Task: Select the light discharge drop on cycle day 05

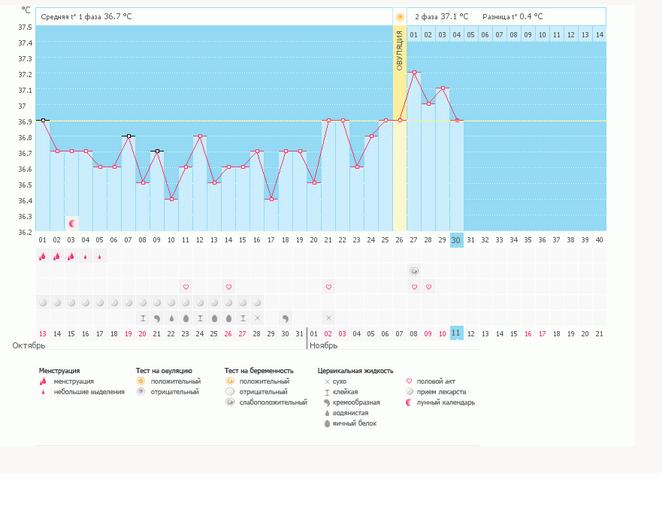Action: [x=99, y=257]
